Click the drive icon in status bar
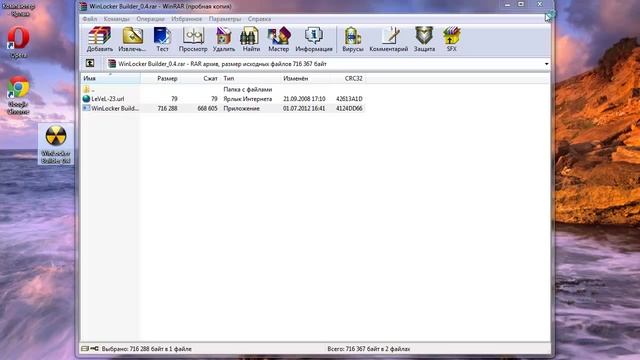 [x=85, y=349]
